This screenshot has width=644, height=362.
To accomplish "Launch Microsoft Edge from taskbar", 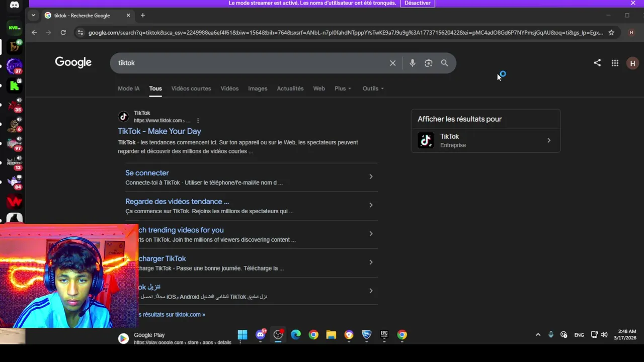I will pyautogui.click(x=296, y=335).
